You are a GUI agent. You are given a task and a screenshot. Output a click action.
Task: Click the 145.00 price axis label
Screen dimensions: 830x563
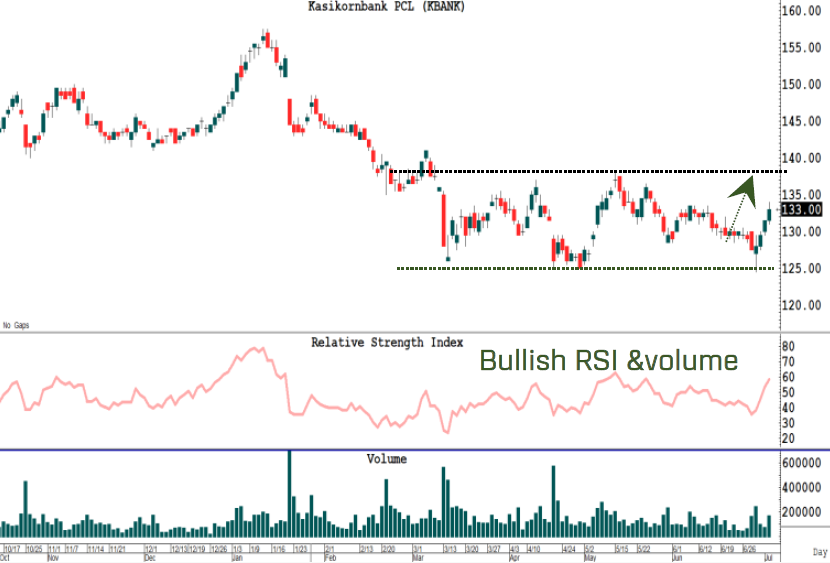tap(801, 121)
